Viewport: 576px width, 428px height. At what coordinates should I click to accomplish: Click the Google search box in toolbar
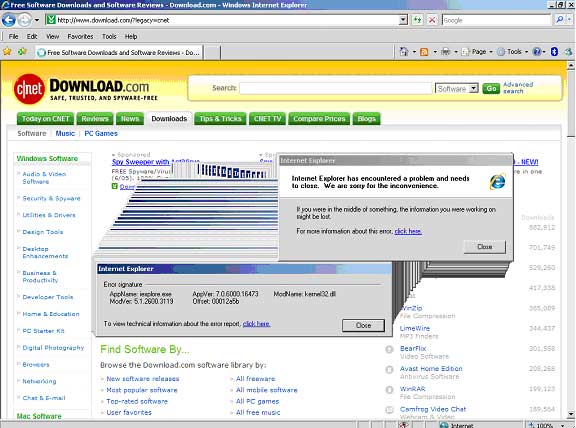(496, 20)
